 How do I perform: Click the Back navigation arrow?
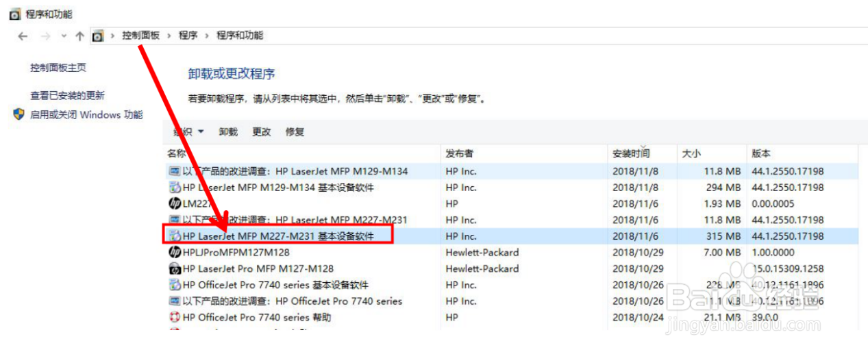(x=23, y=36)
